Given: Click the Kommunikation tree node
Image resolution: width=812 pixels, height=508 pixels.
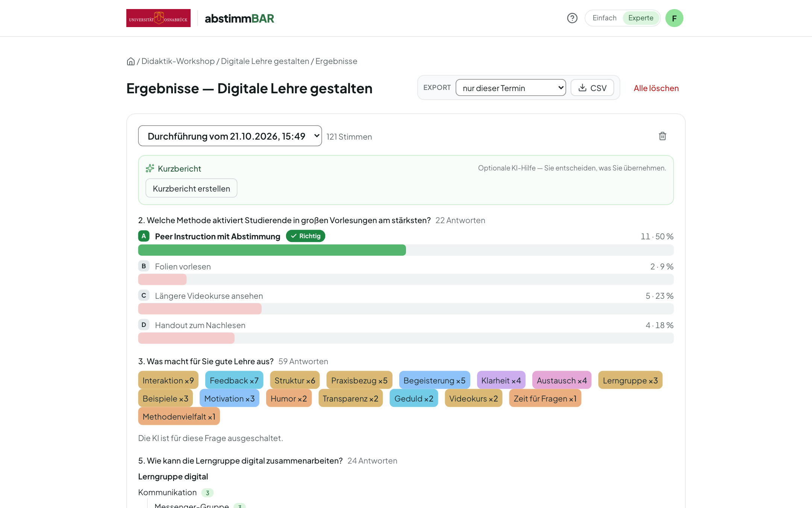Looking at the screenshot, I should point(167,492).
